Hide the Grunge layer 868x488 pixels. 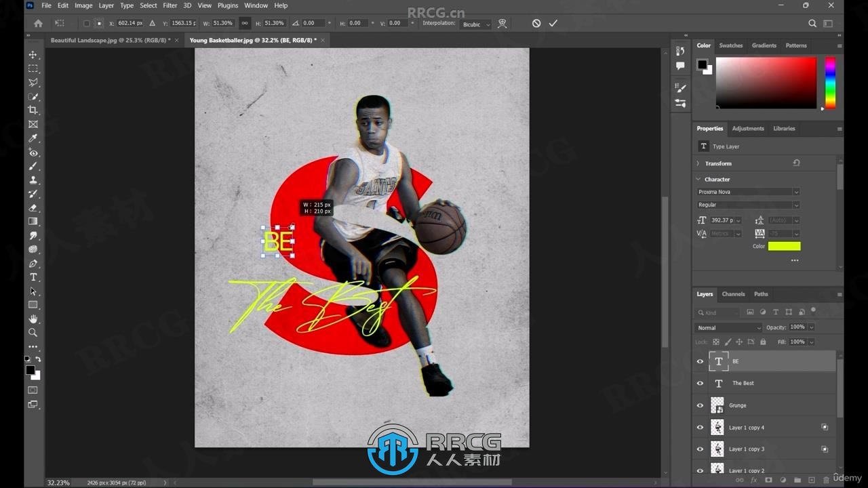[x=701, y=405]
